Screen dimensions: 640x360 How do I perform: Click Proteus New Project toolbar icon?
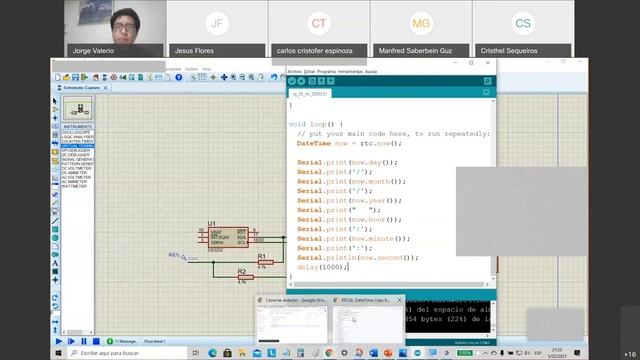coord(58,77)
